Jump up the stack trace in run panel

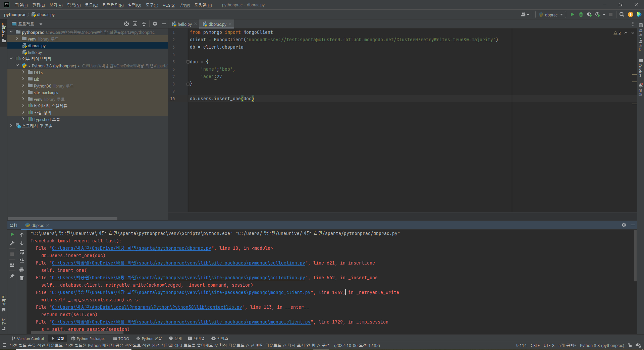[x=22, y=235]
